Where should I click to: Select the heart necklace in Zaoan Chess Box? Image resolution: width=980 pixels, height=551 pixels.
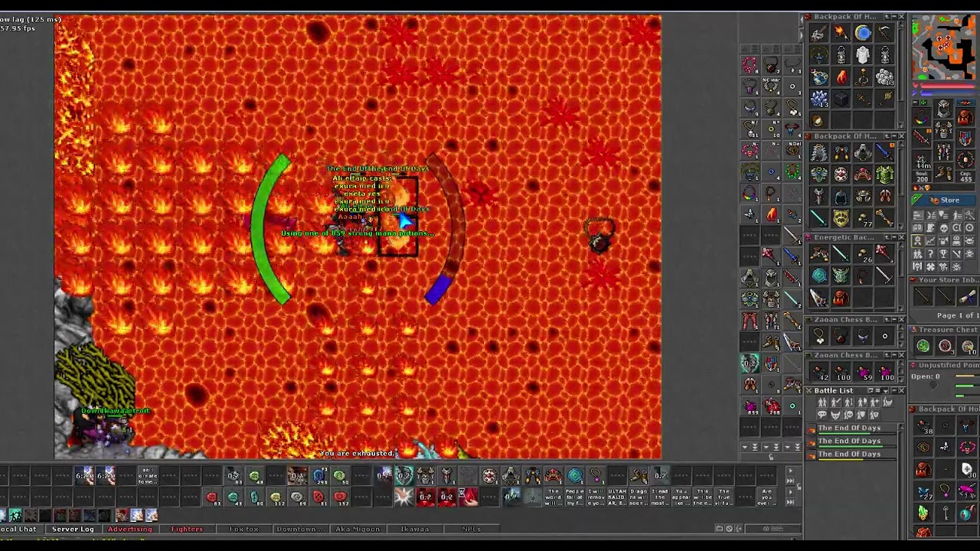[819, 335]
